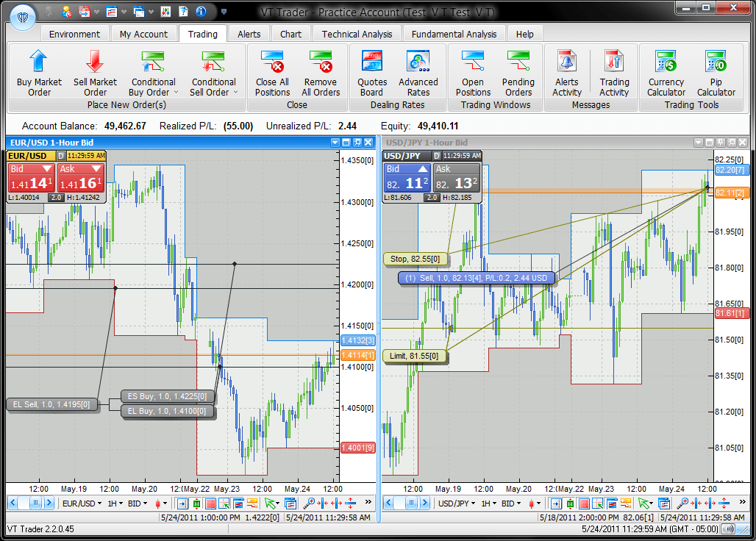Click the chart properties window icon on EUR/USD toolbar

coord(290,504)
